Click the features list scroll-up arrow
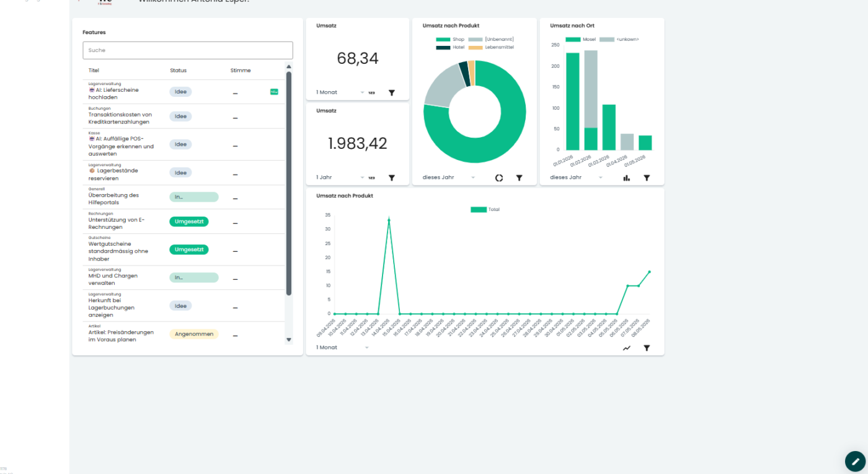868x474 pixels. coord(289,66)
